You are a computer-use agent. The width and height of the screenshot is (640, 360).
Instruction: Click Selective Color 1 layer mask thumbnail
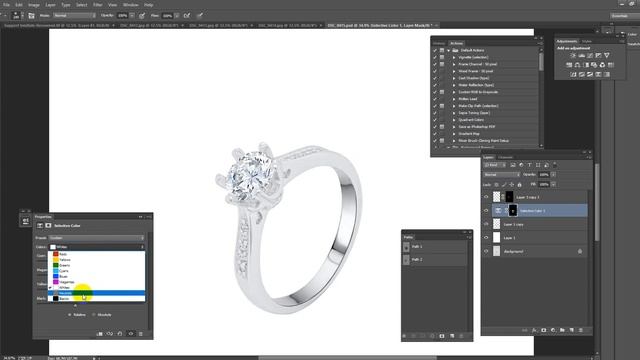tap(513, 211)
